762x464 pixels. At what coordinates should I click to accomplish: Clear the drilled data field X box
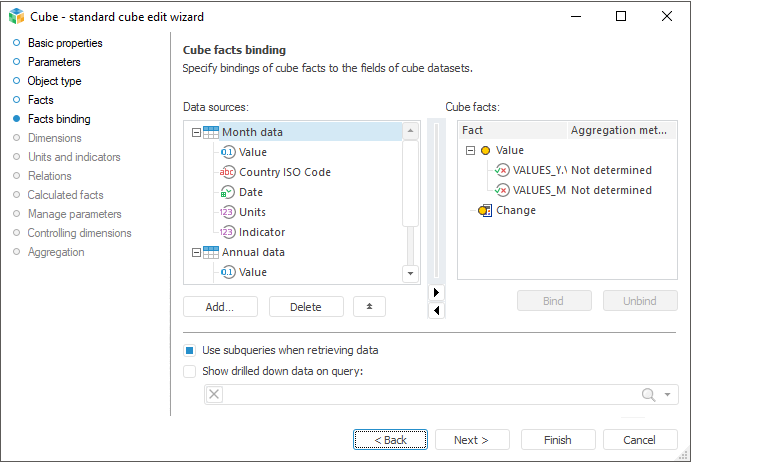tap(214, 395)
